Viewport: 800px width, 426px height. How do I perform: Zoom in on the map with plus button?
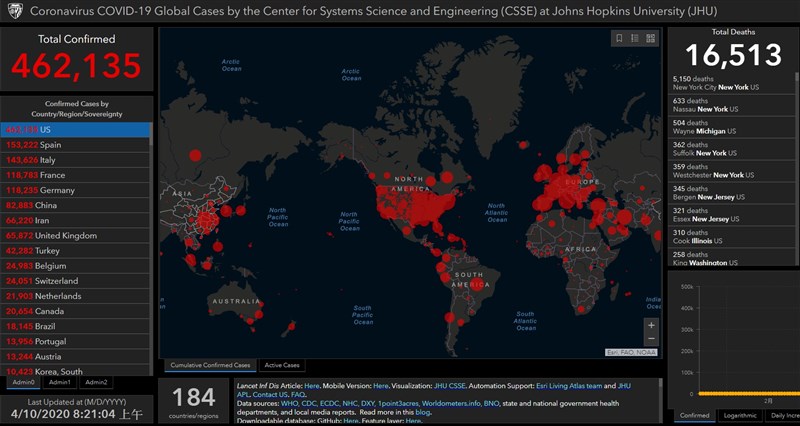click(x=652, y=325)
